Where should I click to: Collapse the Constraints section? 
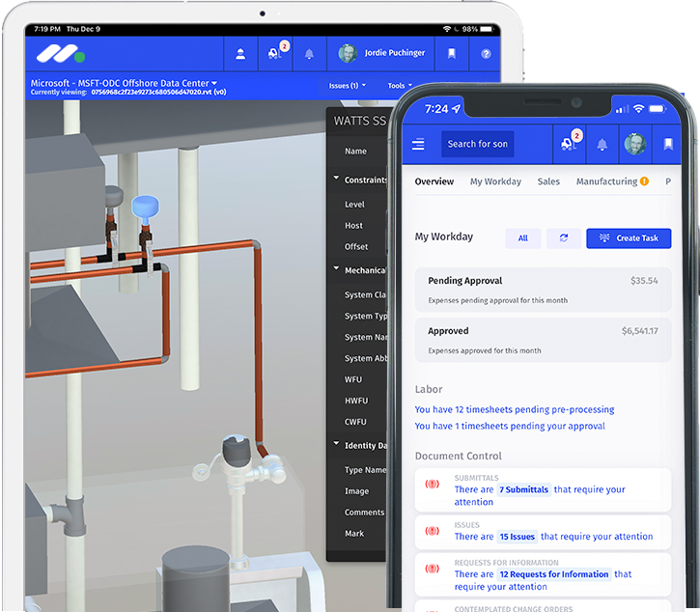pos(337,180)
